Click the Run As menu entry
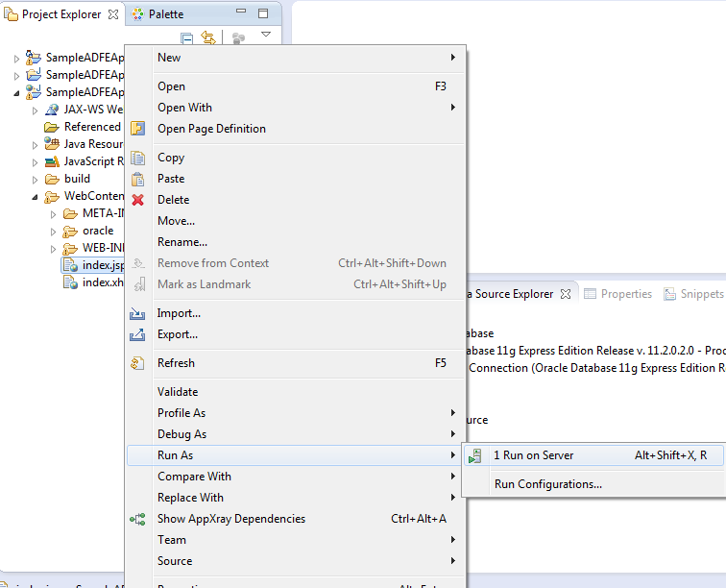This screenshot has width=726, height=588. tap(297, 455)
